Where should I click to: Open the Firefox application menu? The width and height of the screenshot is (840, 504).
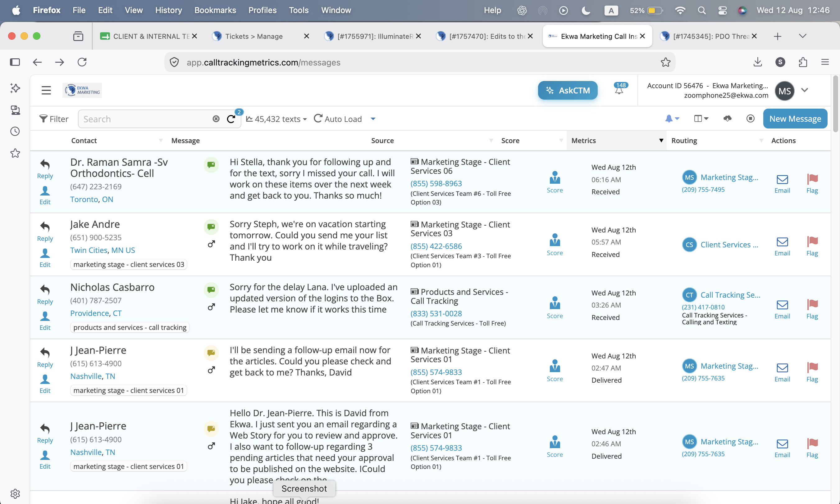825,62
